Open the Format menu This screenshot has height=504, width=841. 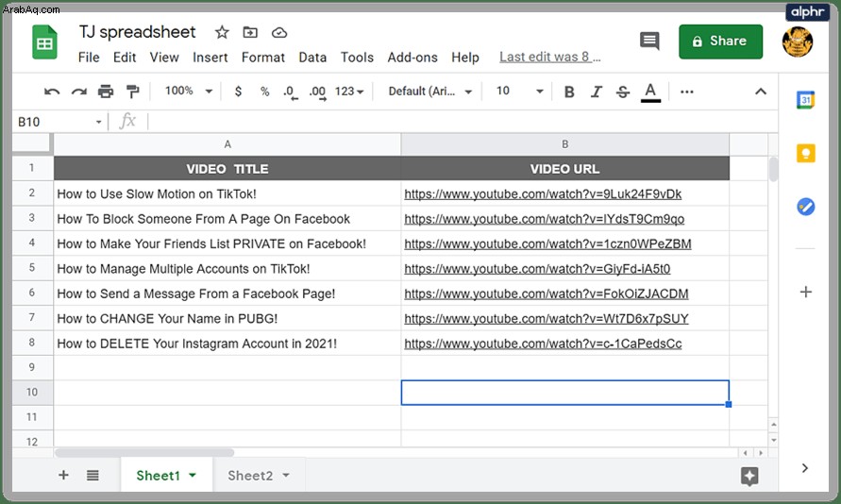click(x=262, y=58)
